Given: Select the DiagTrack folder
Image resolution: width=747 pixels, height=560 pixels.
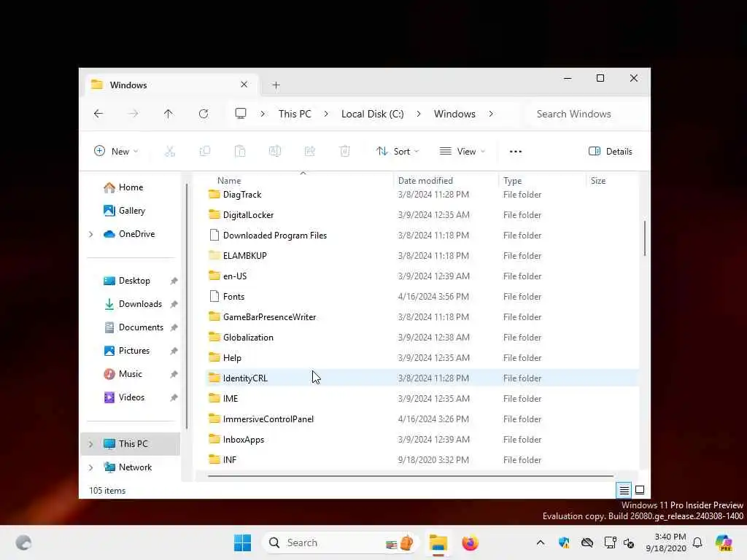Looking at the screenshot, I should coord(422,194).
